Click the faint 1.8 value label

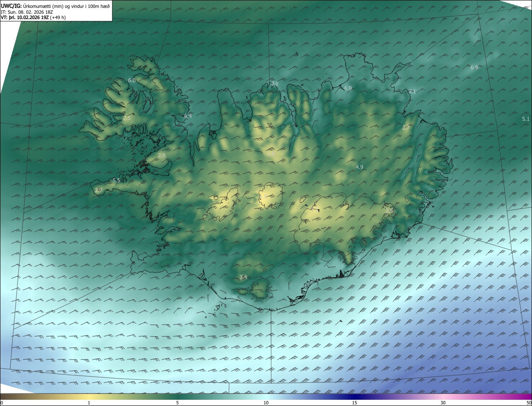pos(271,154)
